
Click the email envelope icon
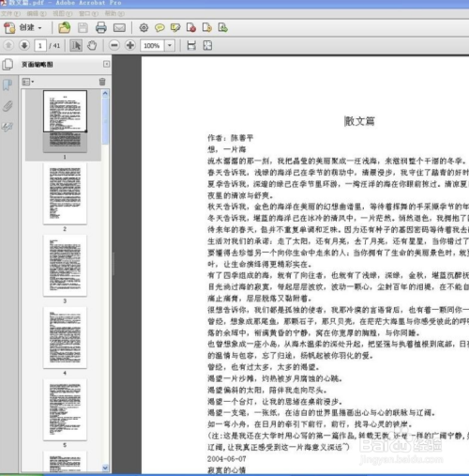tap(119, 28)
